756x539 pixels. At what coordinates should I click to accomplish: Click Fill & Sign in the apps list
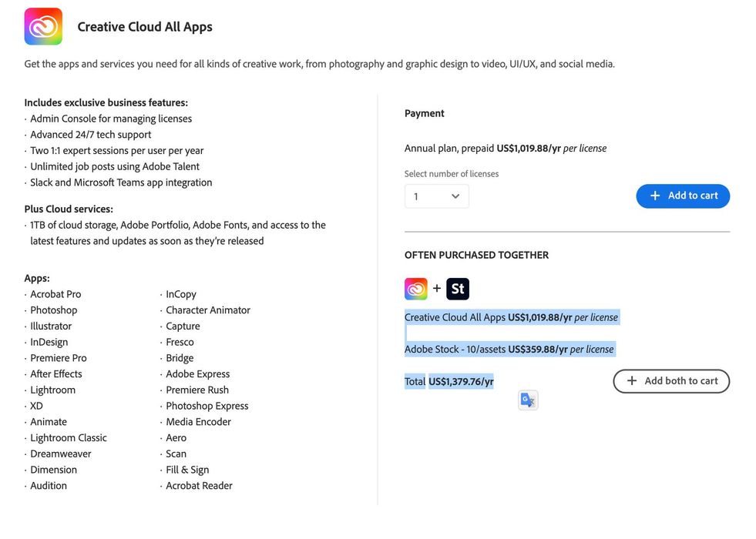pyautogui.click(x=187, y=470)
